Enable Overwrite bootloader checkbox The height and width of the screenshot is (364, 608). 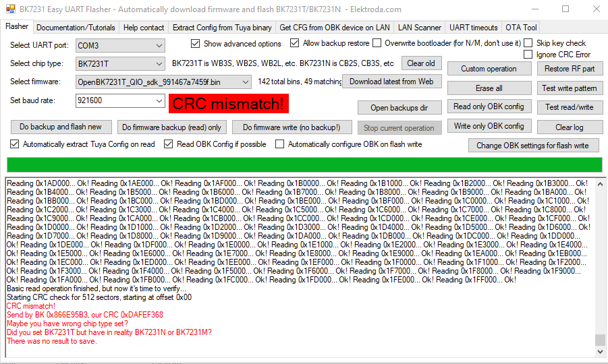coord(377,43)
